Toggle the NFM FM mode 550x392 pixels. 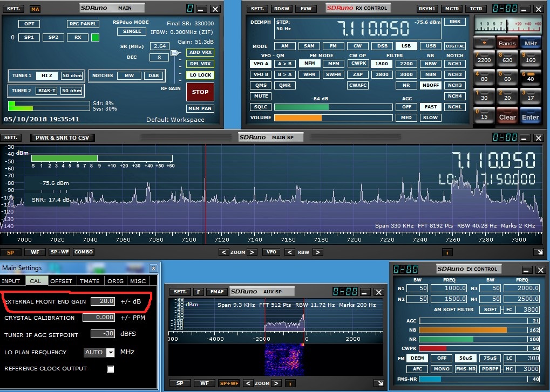[309, 64]
